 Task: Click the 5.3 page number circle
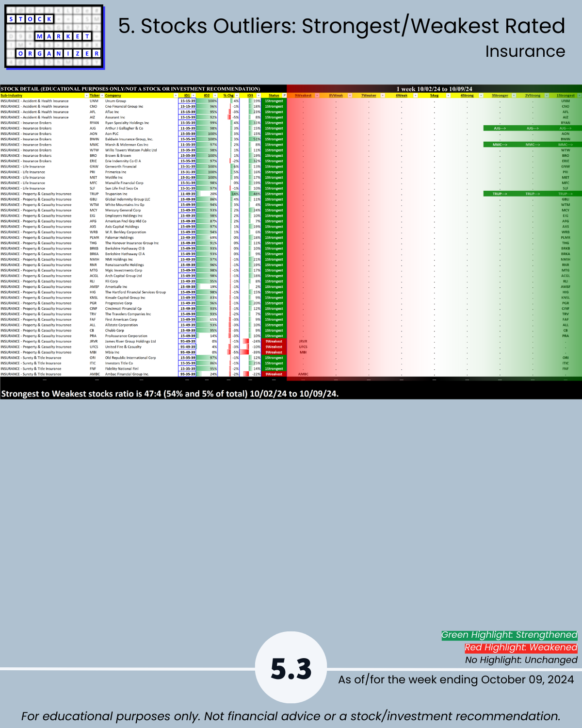[291, 668]
